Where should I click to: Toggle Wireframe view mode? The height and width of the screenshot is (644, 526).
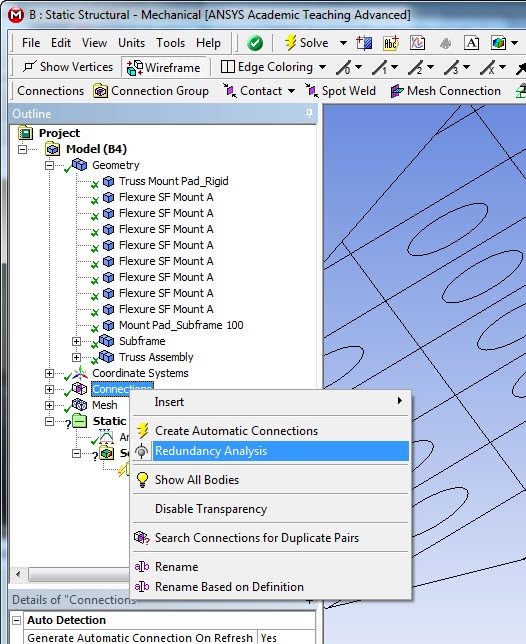coord(164,67)
